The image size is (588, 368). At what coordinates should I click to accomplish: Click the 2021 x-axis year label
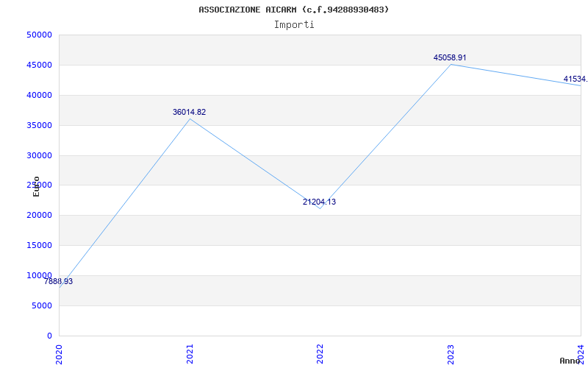(x=190, y=354)
